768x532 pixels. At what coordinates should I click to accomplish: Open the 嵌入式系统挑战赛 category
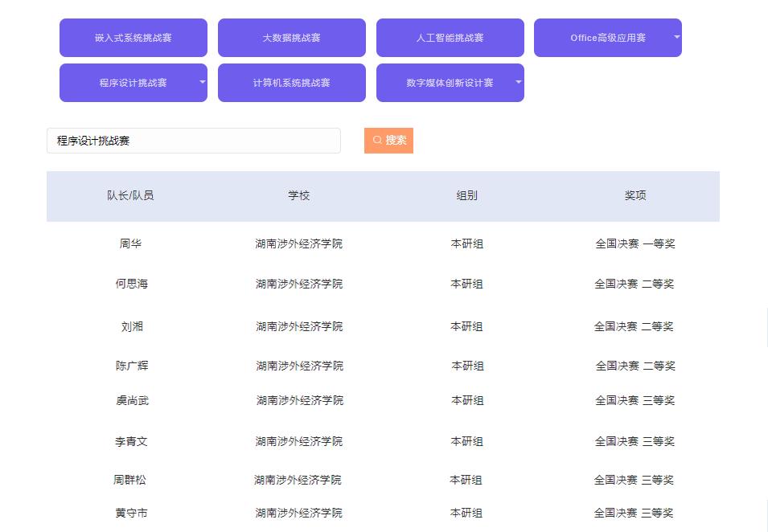[x=133, y=38]
